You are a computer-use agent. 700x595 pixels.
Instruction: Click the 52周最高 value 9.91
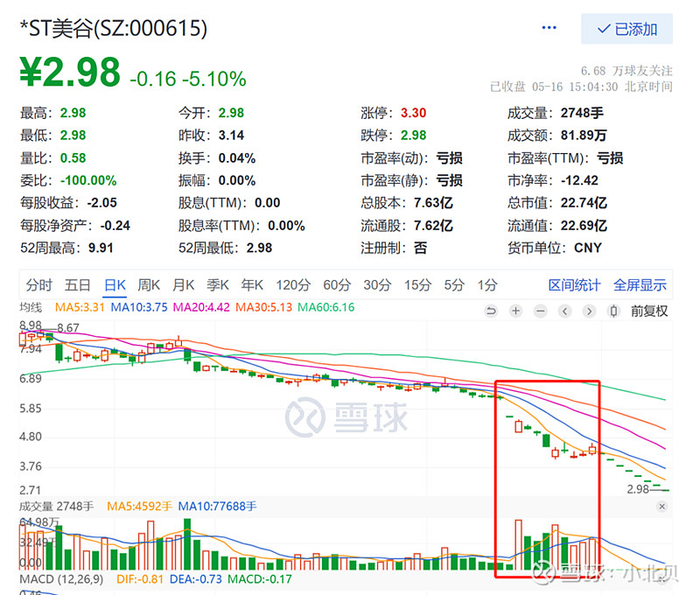101,248
